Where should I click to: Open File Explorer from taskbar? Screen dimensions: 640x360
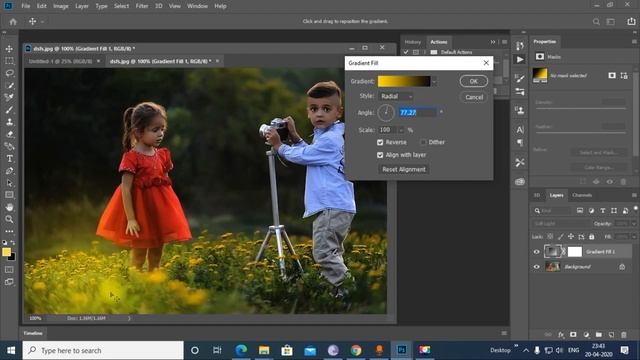264,350
